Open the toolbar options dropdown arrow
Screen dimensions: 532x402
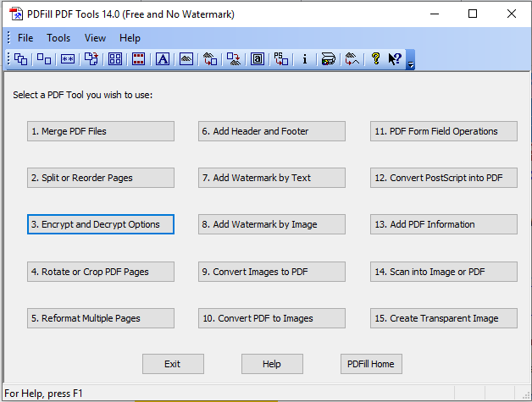tap(410, 60)
